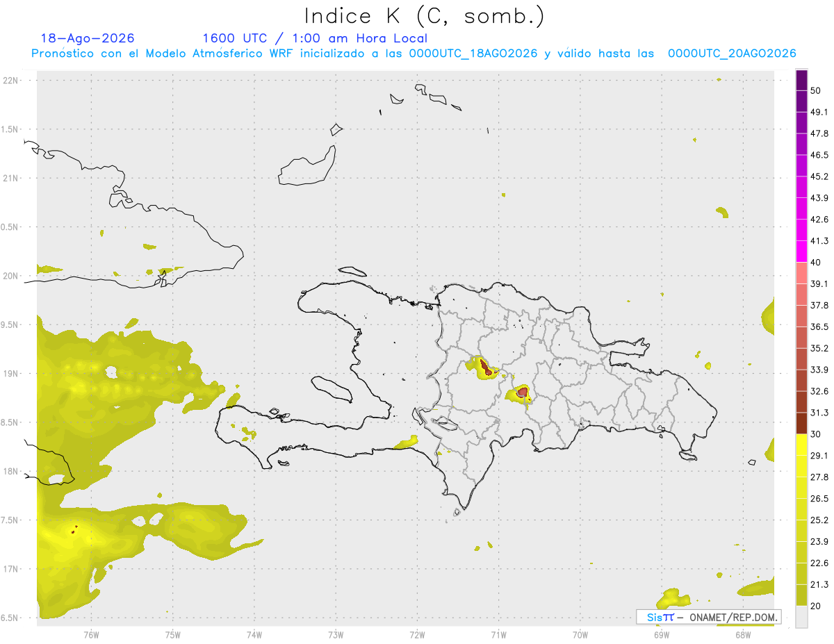Click the "40" color scale value
The image size is (834, 644).
817,263
